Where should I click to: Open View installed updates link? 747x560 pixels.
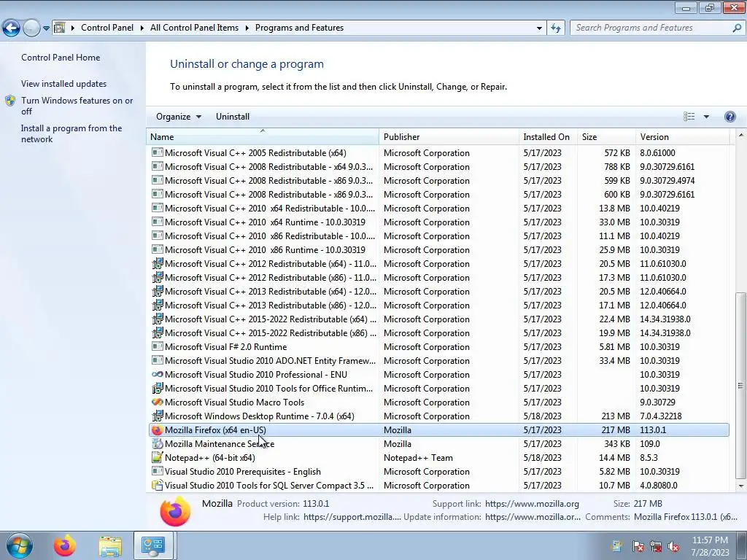(64, 83)
